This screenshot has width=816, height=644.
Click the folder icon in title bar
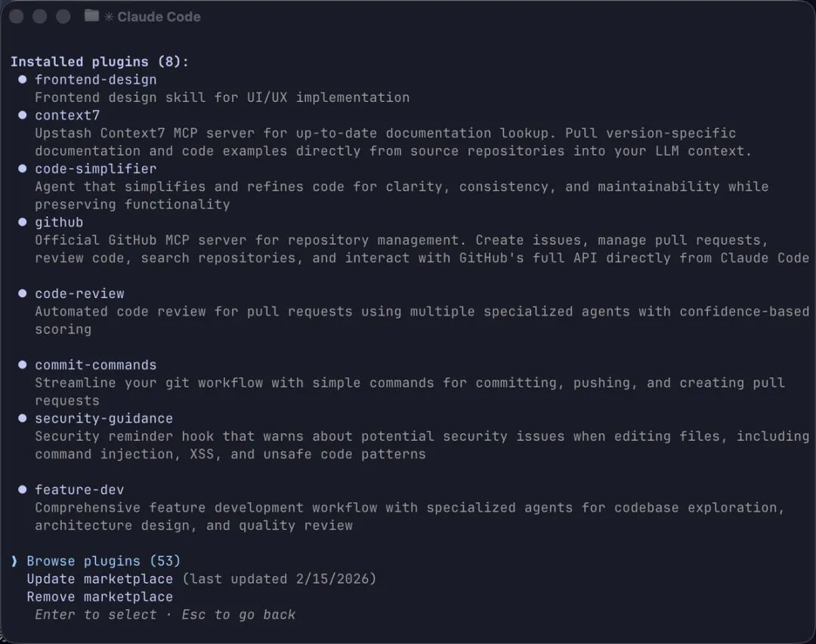(x=91, y=16)
